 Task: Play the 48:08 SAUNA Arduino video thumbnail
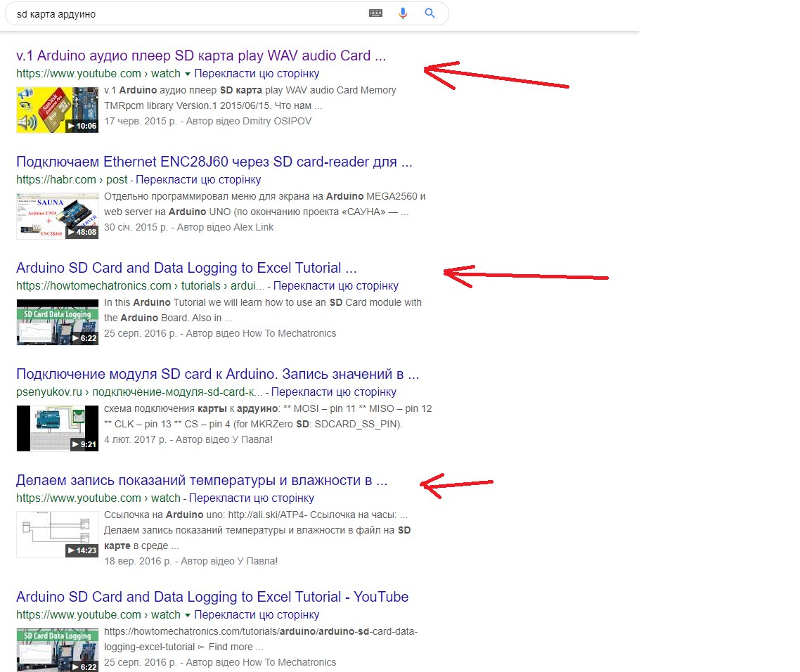click(57, 216)
